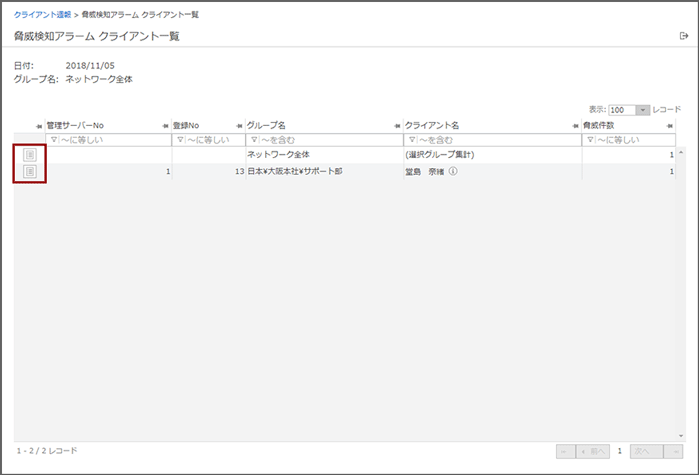Sort by 管理サーバーNo column header
The width and height of the screenshot is (699, 475).
[x=75, y=126]
